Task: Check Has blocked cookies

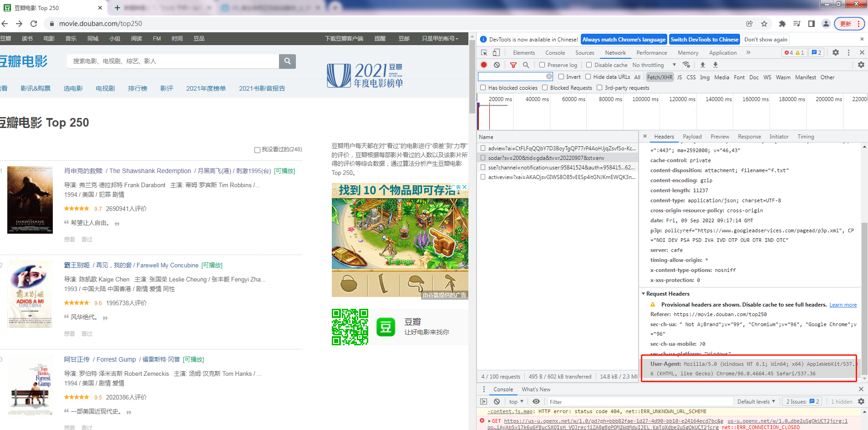Action: click(x=483, y=88)
